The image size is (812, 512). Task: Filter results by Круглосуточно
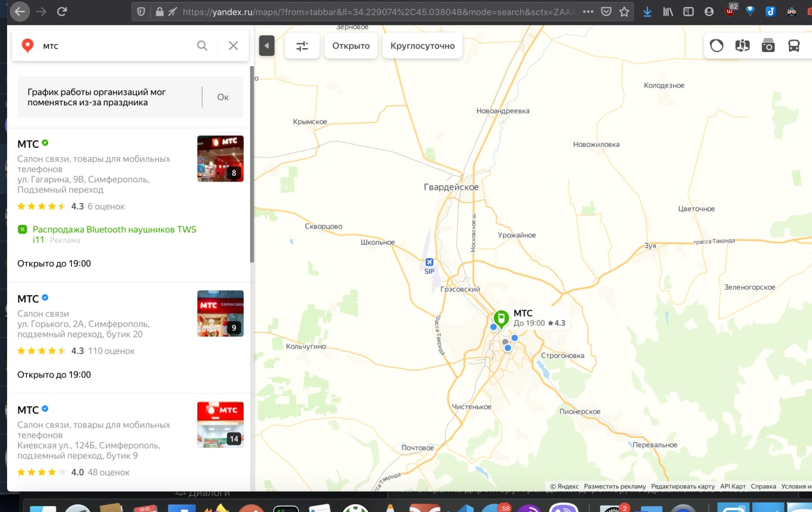click(x=422, y=46)
